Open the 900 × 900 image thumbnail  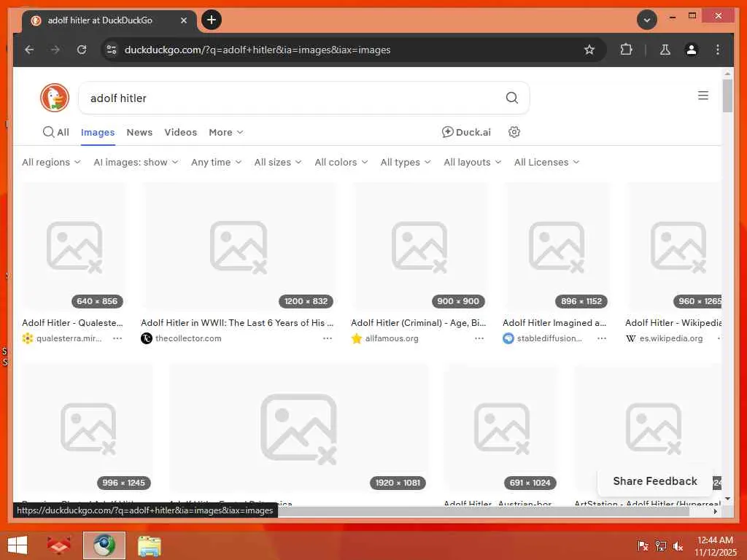tap(419, 246)
